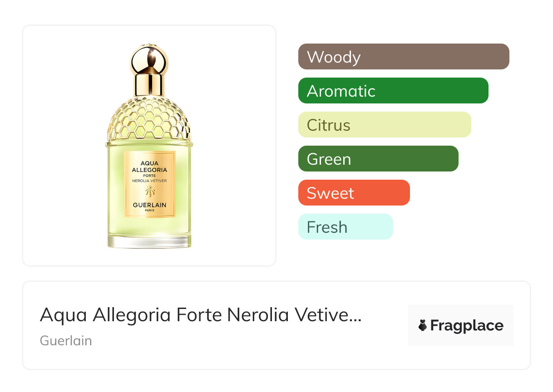Select the Aromatic accord bar
This screenshot has width=553, height=392.
pyautogui.click(x=393, y=91)
